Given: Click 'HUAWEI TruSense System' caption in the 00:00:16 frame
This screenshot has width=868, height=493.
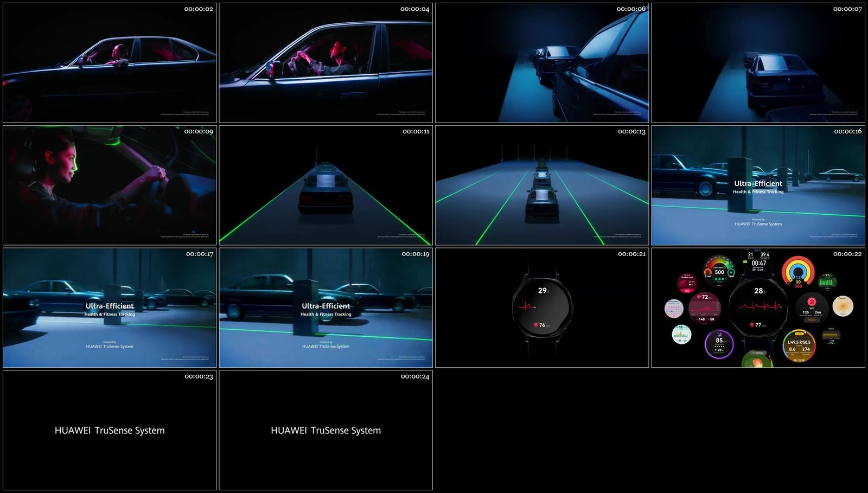Looking at the screenshot, I should coord(758,224).
